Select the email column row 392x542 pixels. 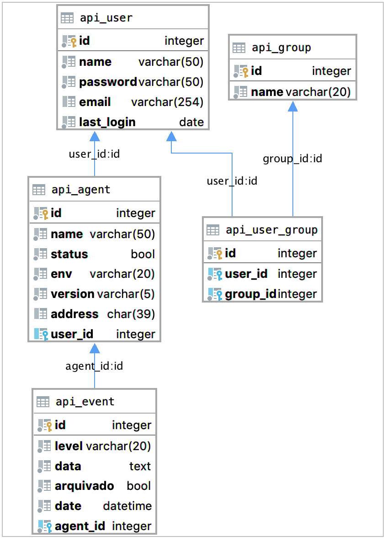(x=95, y=102)
